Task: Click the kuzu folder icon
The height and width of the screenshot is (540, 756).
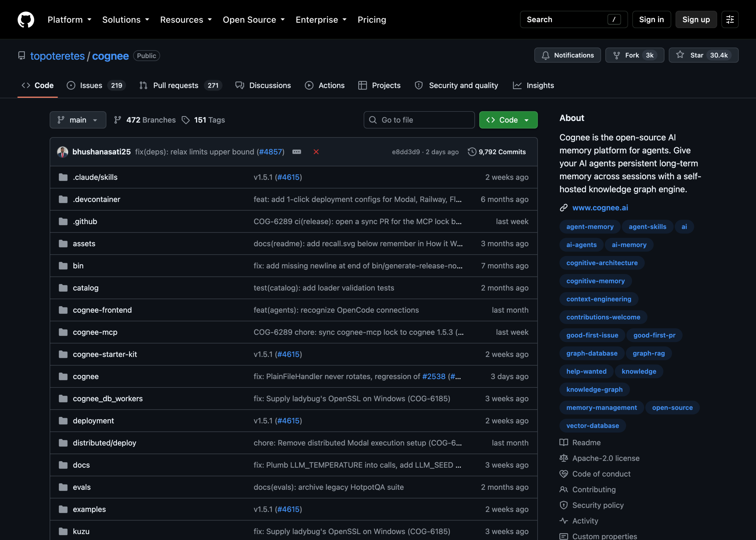Action: [63, 532]
